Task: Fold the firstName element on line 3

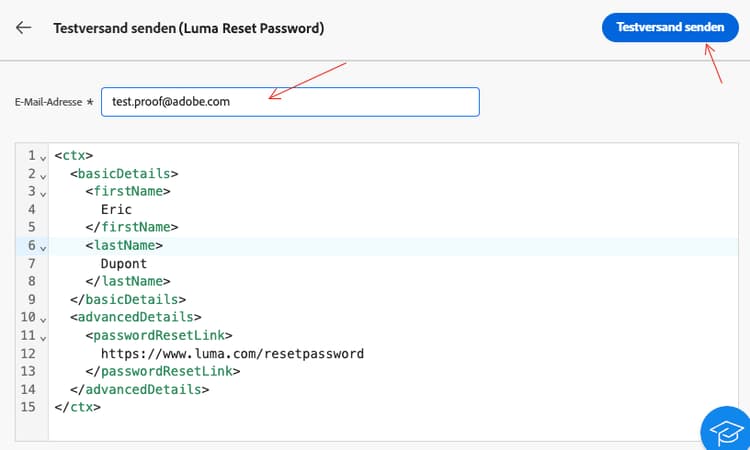Action: [43, 192]
